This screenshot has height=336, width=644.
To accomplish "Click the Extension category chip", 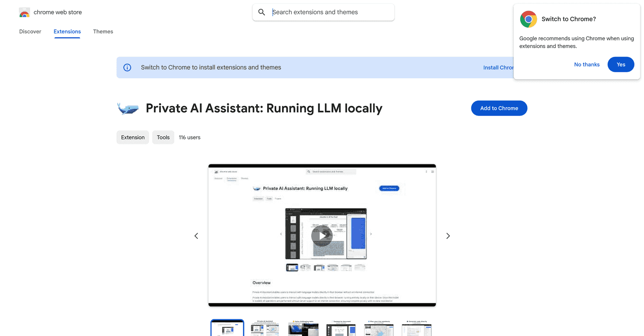I will [132, 137].
